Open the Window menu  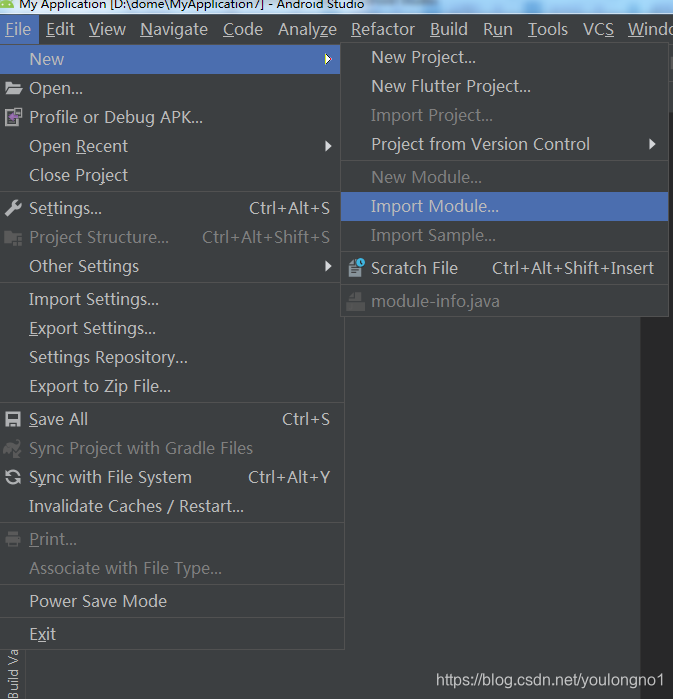(x=650, y=29)
